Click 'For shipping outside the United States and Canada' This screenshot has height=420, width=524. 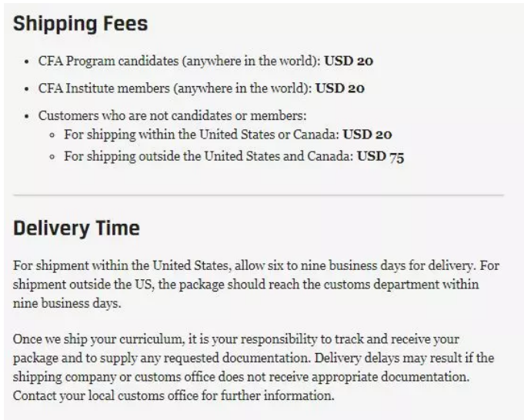[209, 157]
